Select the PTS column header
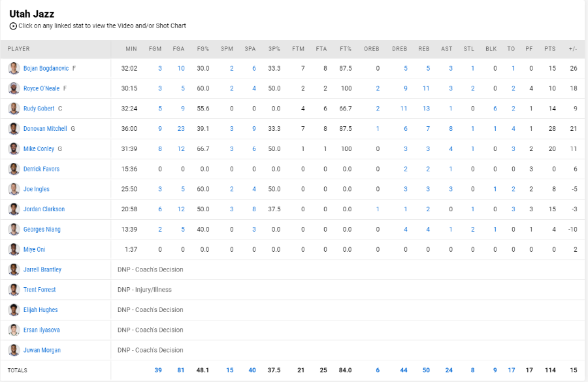Viewport: 588px width, 382px height. click(x=549, y=49)
